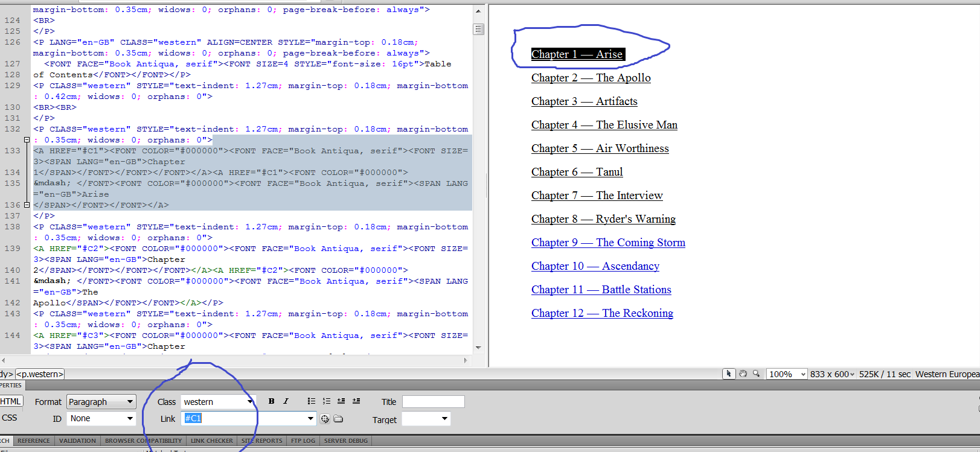Click the Point to File target icon
The image size is (980, 452).
325,419
